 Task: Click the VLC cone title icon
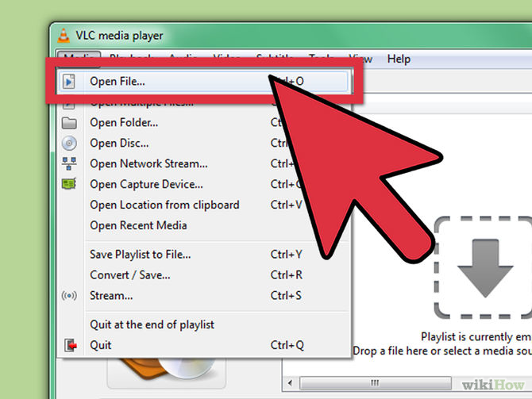point(64,35)
